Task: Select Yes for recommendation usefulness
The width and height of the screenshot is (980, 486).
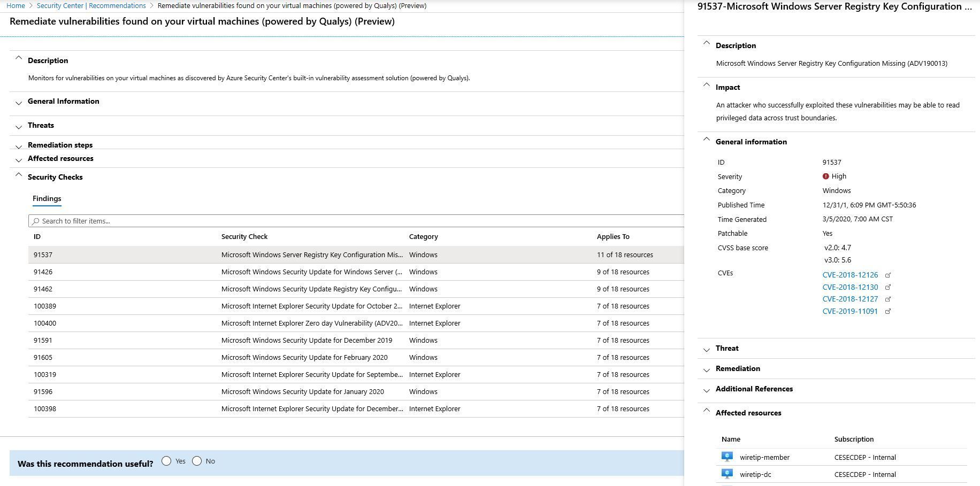Action: tap(167, 460)
